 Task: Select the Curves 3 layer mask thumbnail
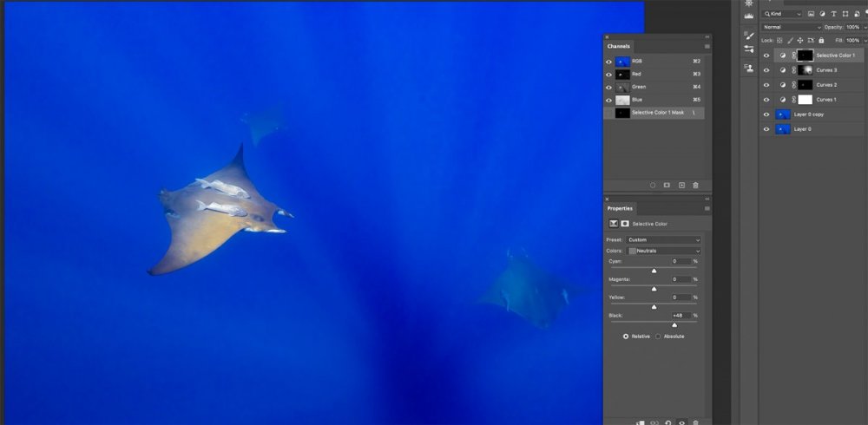pos(806,70)
